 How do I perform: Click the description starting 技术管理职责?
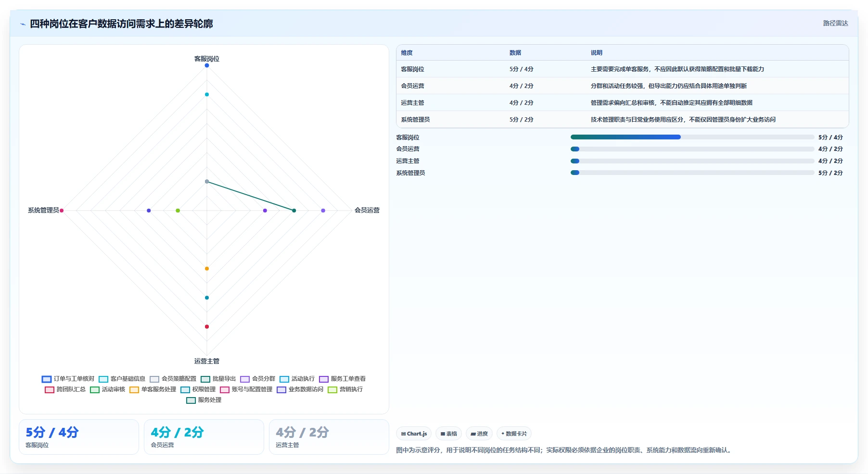[683, 120]
